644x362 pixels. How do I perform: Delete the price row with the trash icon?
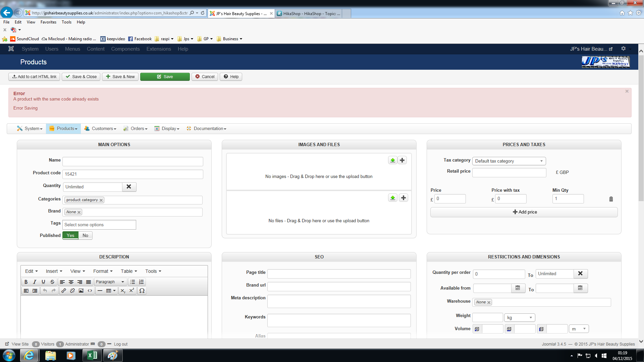coord(611,199)
